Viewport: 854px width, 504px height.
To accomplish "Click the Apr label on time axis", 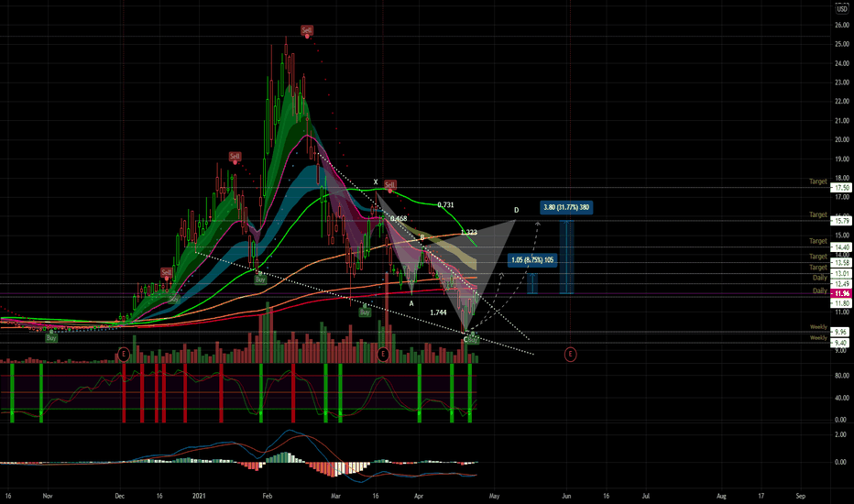I will (418, 497).
